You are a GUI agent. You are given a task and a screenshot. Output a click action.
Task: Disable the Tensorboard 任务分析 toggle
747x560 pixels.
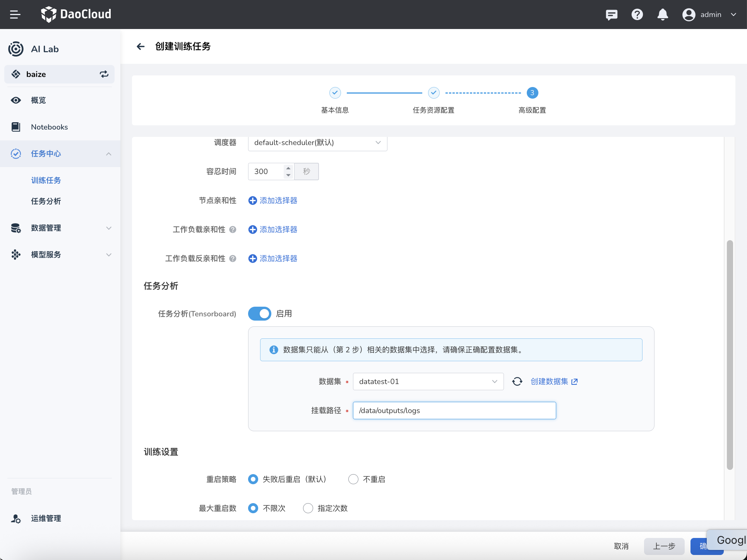(x=260, y=314)
